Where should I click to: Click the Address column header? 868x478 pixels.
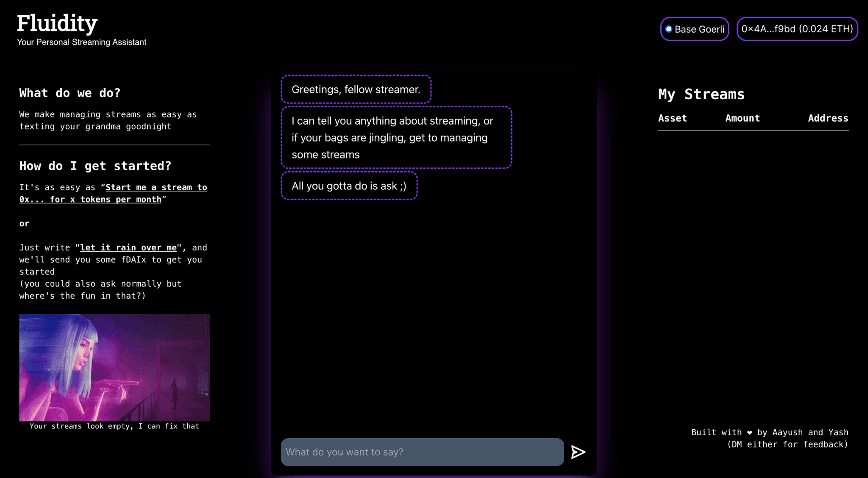(x=828, y=118)
